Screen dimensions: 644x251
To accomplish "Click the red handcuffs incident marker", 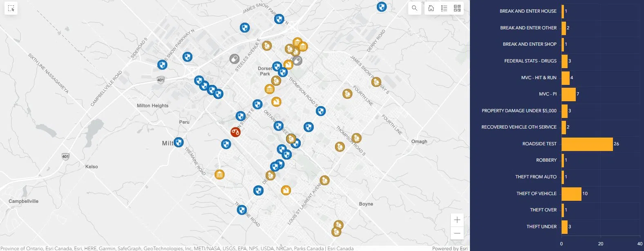I will point(235,132).
